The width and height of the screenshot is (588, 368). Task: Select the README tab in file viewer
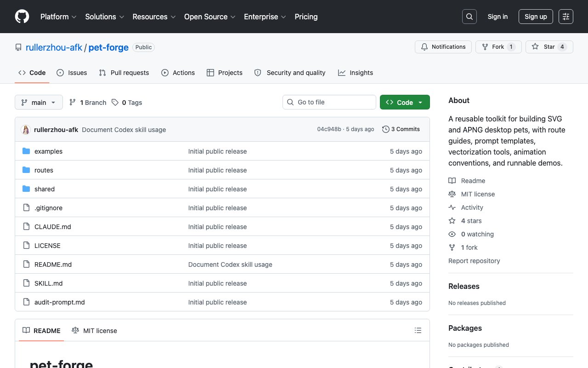coord(41,330)
